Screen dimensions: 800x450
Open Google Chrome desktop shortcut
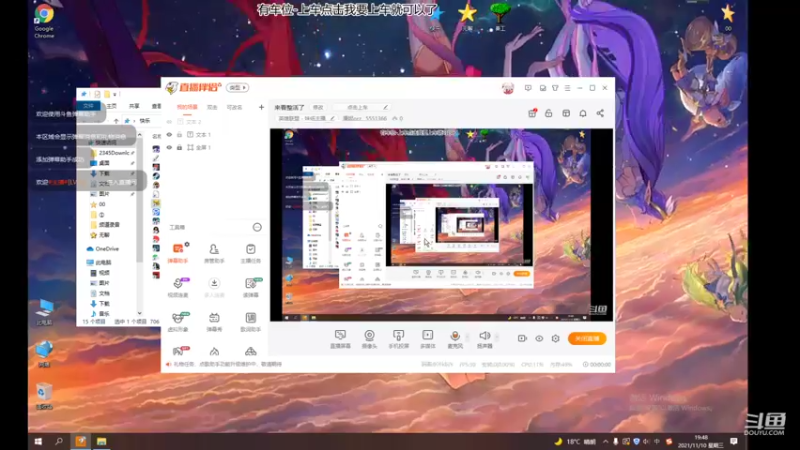coord(44,21)
